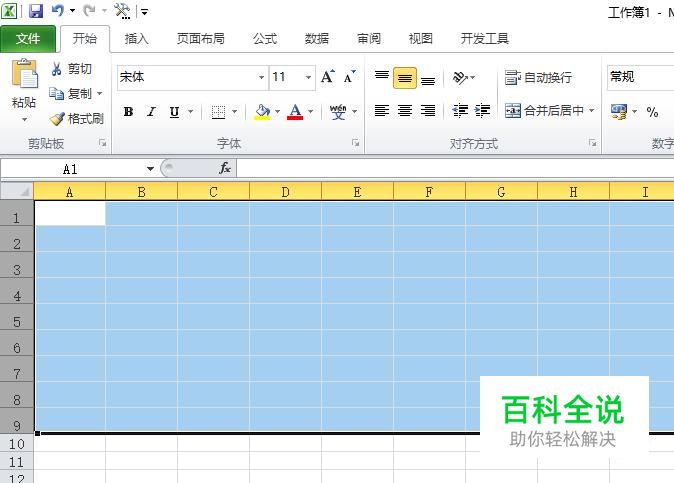The image size is (674, 483).
Task: Switch to the 页面布局 tab
Action: pos(201,39)
